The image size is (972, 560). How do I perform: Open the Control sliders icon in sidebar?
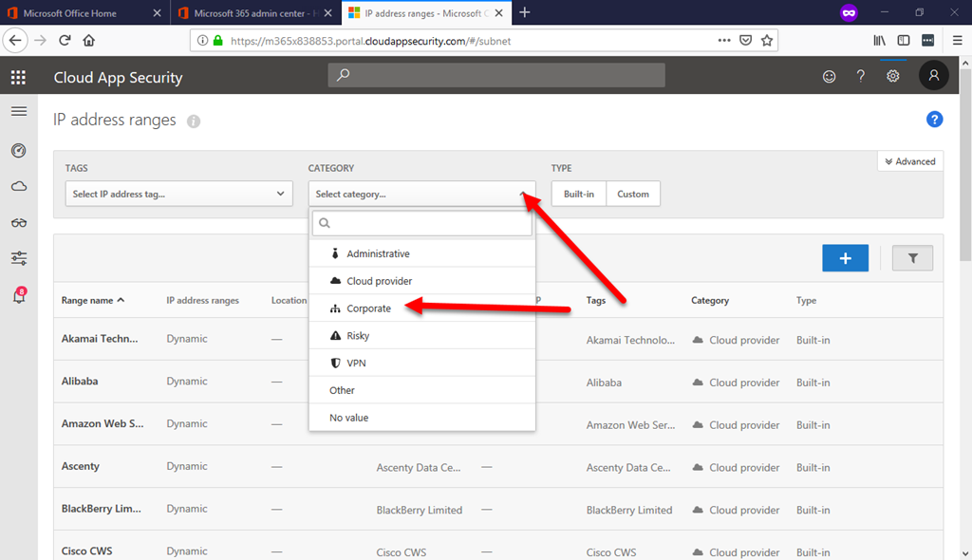pos(19,258)
